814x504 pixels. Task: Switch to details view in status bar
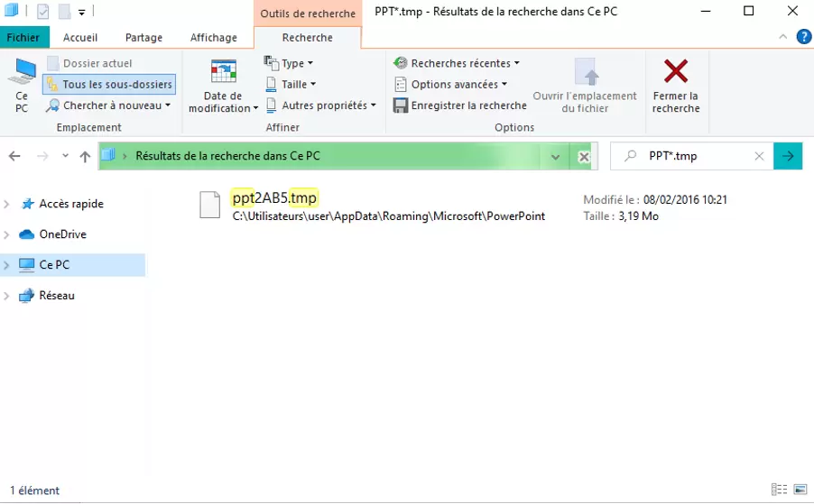click(x=778, y=490)
